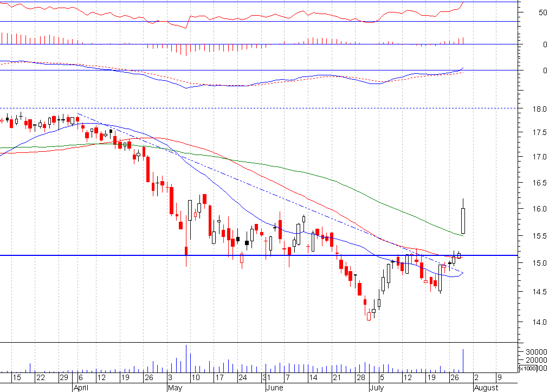Click the 6 date label in April
Screen dimensions: 549x392
[81, 378]
